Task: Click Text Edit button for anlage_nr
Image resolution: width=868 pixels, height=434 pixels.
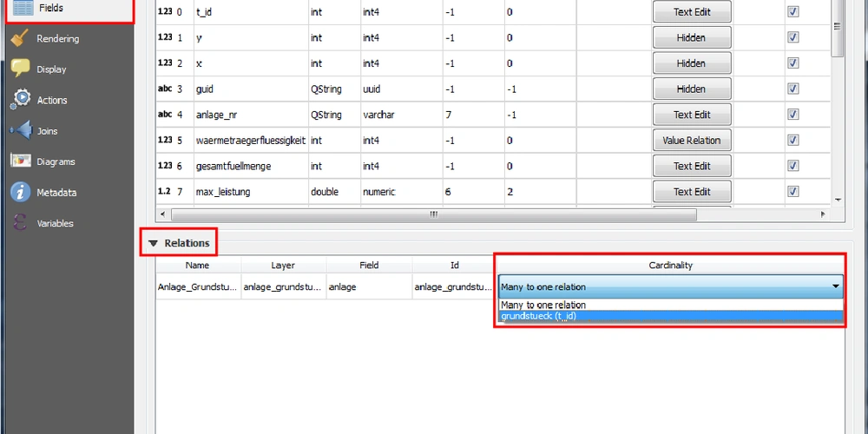Action: click(x=692, y=115)
